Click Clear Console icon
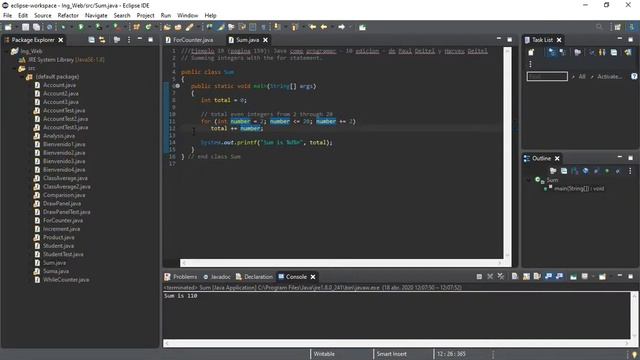 point(515,276)
